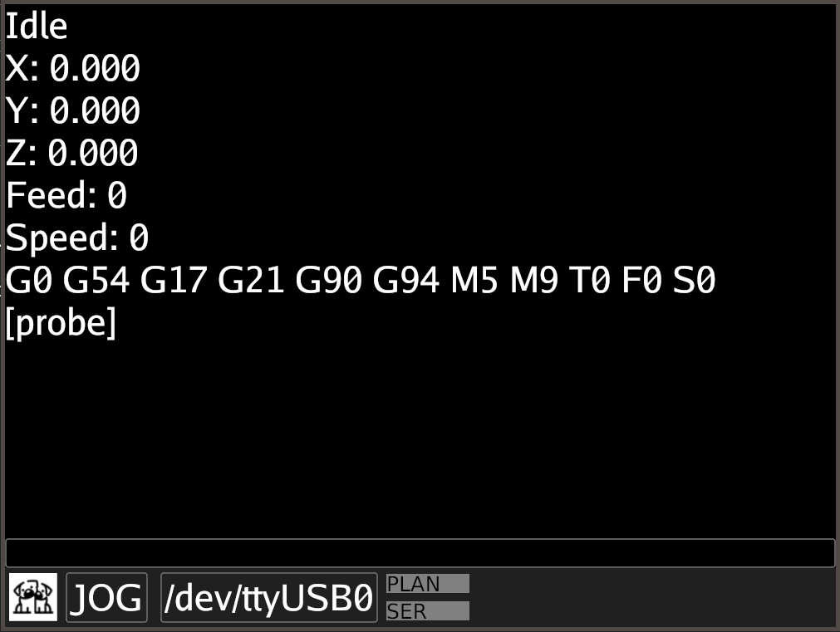Focus the command input field
Image resolution: width=840 pixels, height=632 pixels.
pos(420,552)
